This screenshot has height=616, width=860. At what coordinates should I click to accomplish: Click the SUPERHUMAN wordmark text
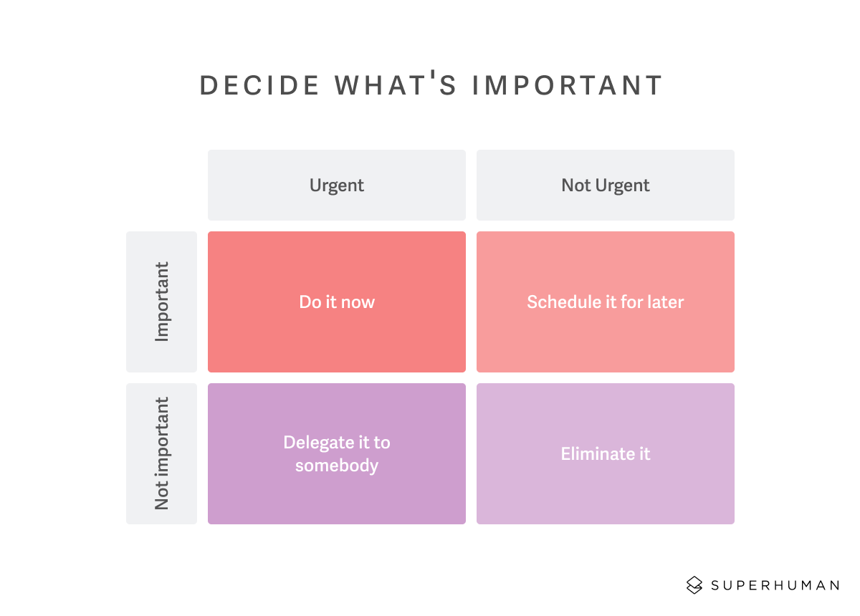pos(775,585)
